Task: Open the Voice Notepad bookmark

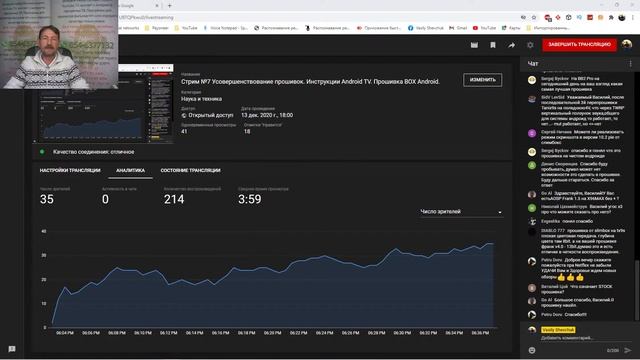Action: 225,28
